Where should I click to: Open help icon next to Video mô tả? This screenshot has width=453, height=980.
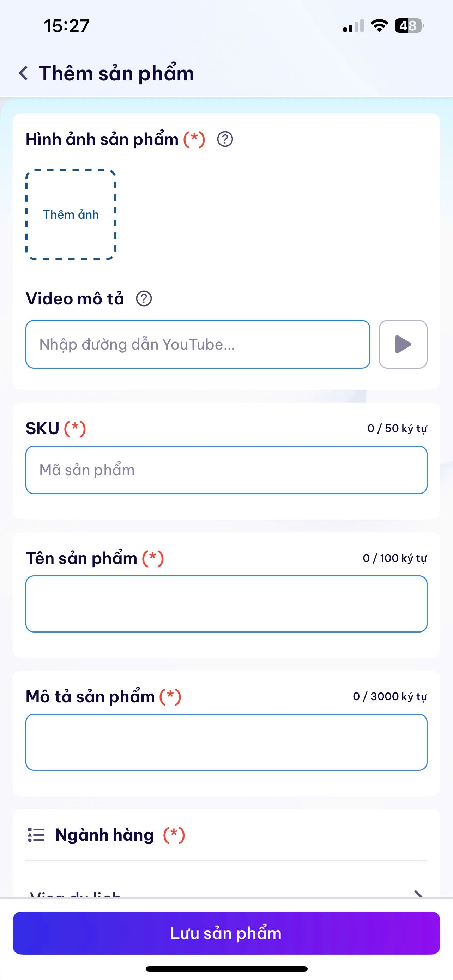(144, 299)
